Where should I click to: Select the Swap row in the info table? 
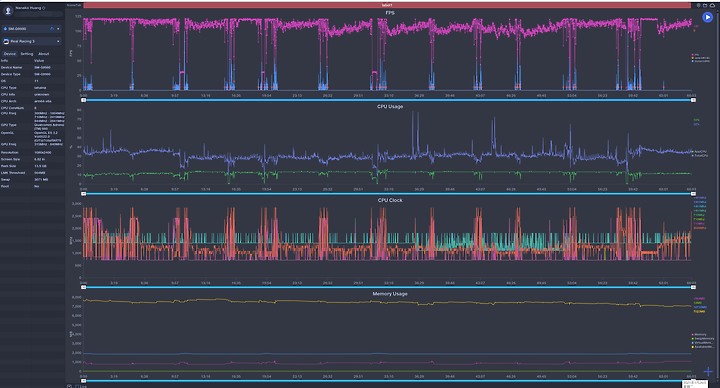[x=33, y=180]
